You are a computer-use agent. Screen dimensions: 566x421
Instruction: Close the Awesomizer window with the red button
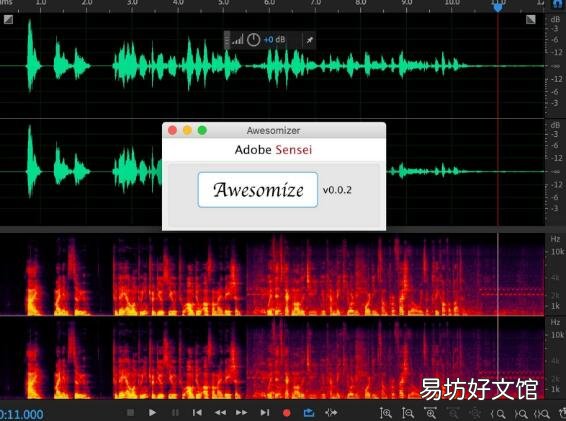(173, 130)
